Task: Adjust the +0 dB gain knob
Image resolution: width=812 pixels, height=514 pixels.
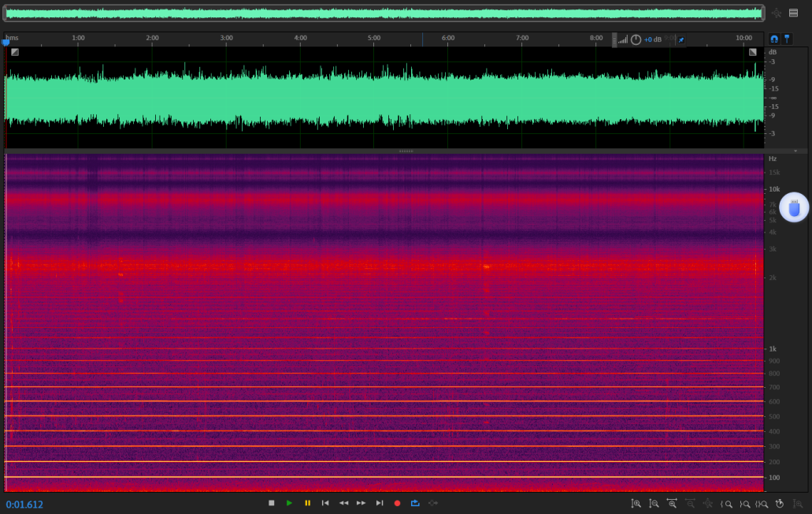Action: [x=636, y=39]
